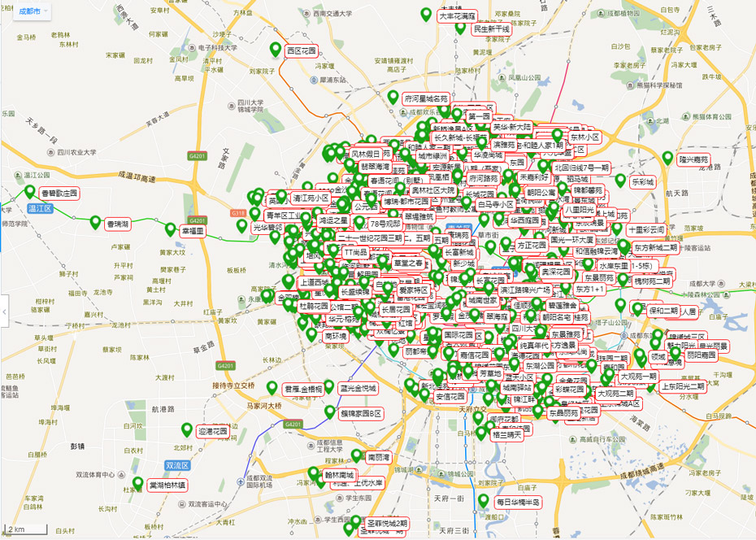Image resolution: width=756 pixels, height=540 pixels.
Task: Select the green marker for 棠湖柏林镇
Action: pos(137,483)
